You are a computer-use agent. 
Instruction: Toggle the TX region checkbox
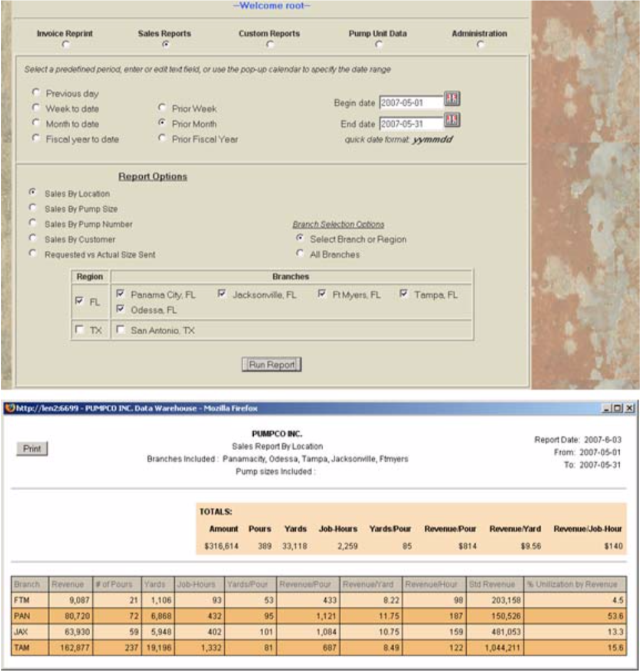[80, 329]
